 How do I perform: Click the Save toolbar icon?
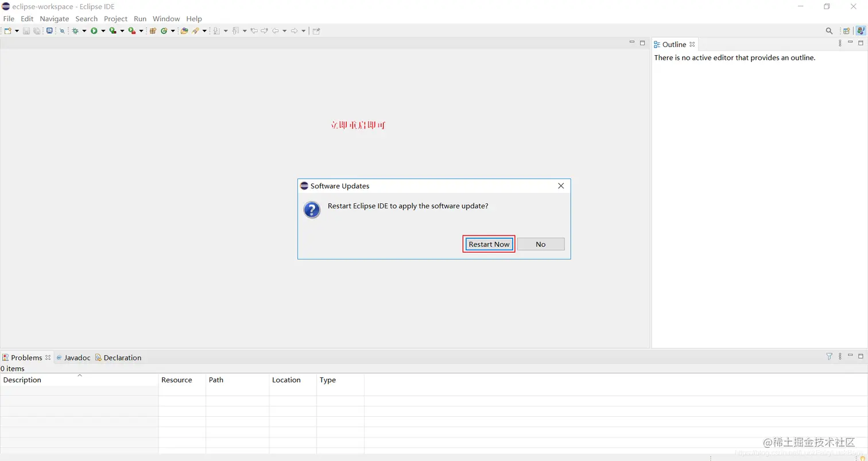pos(26,30)
